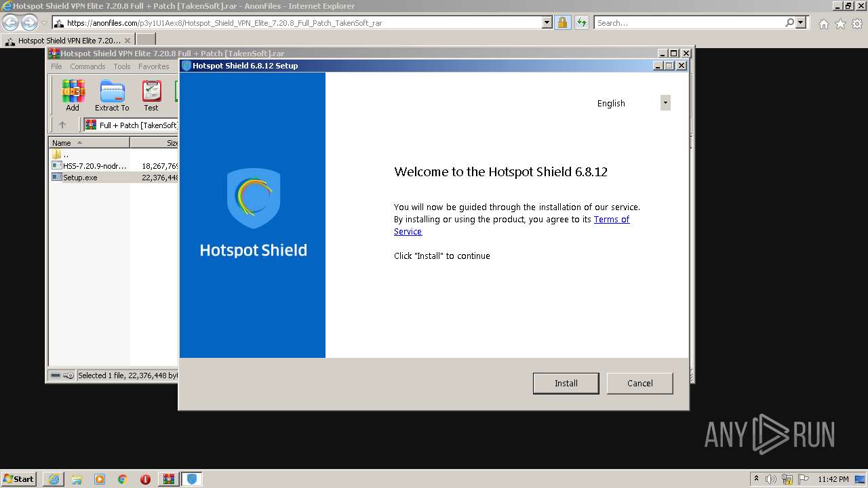Open Google Chrome from the taskbar
This screenshot has height=488, width=868.
click(x=123, y=479)
